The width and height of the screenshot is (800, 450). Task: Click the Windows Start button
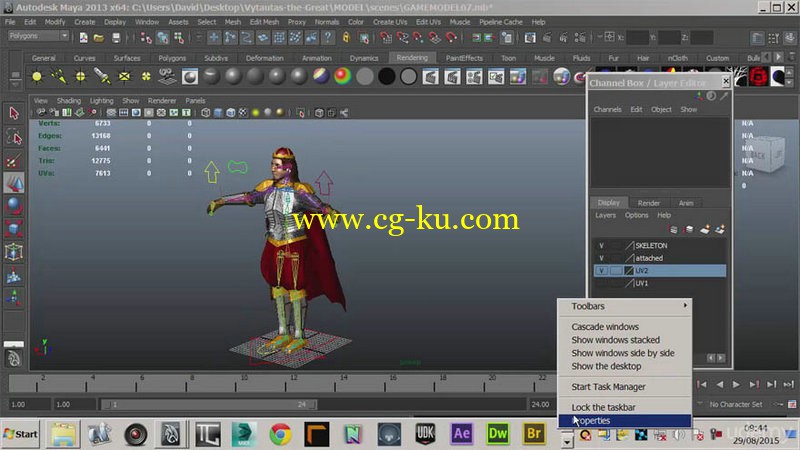[21, 434]
